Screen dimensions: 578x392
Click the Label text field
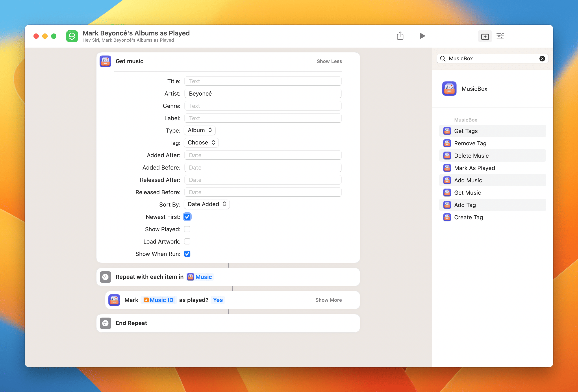point(263,118)
